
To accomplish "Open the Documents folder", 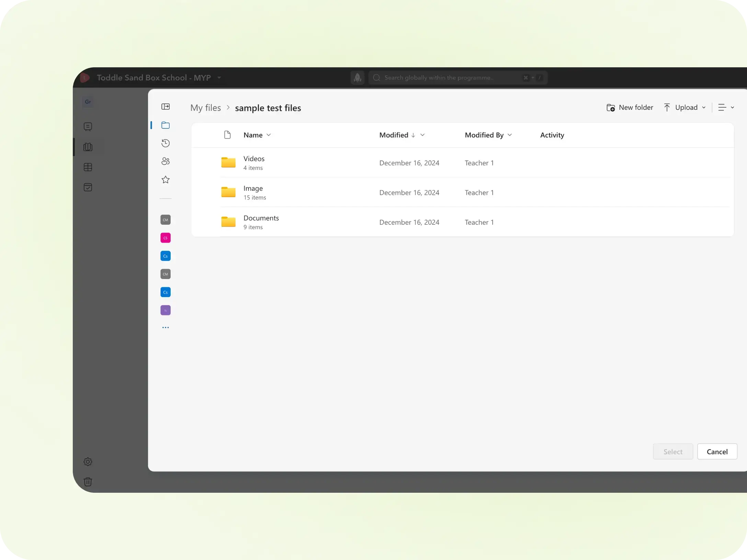I will coord(261,218).
